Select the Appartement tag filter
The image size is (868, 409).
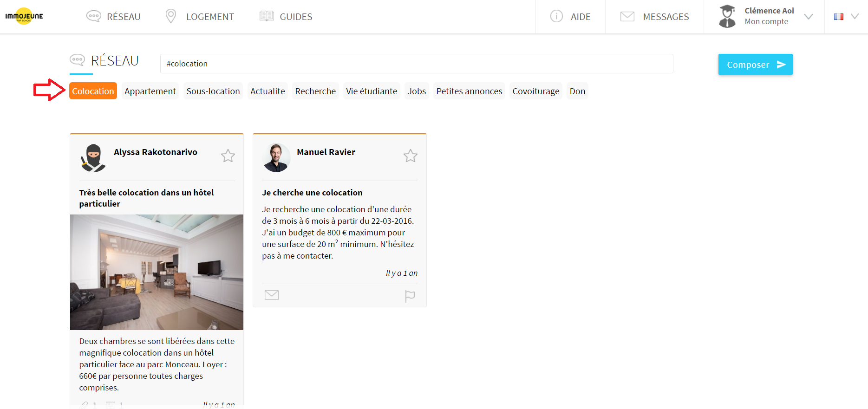pyautogui.click(x=150, y=91)
